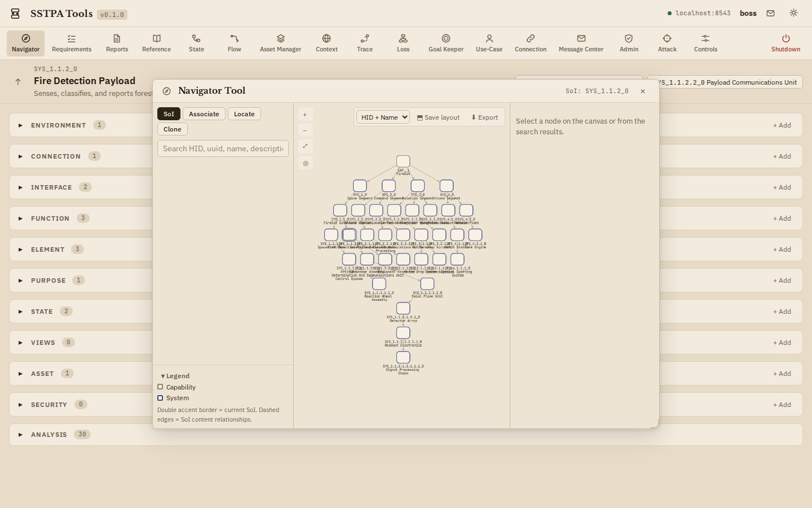
Task: Zoom out on the navigator canvas
Action: pos(305,130)
